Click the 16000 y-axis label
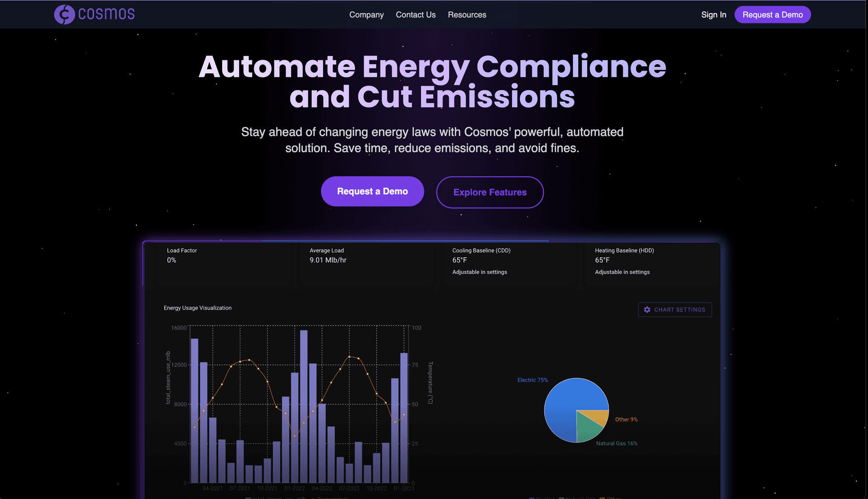Screen dimensions: 868x499 coord(179,328)
